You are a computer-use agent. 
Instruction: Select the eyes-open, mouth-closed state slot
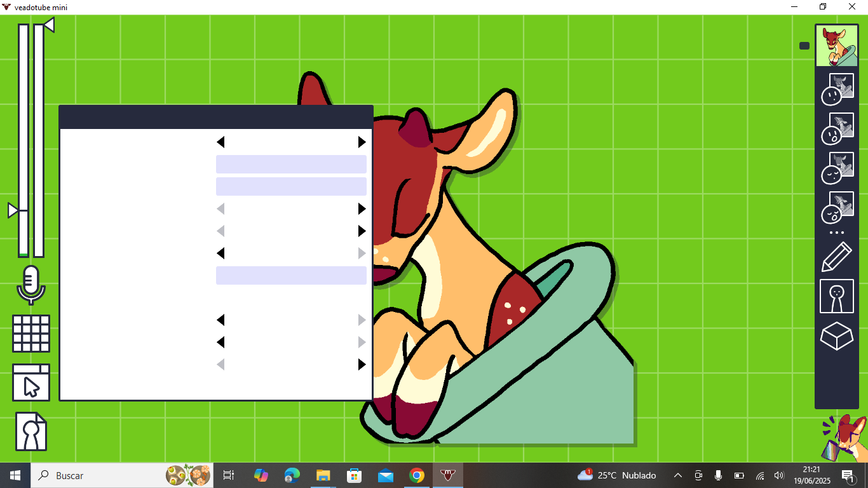pyautogui.click(x=837, y=90)
